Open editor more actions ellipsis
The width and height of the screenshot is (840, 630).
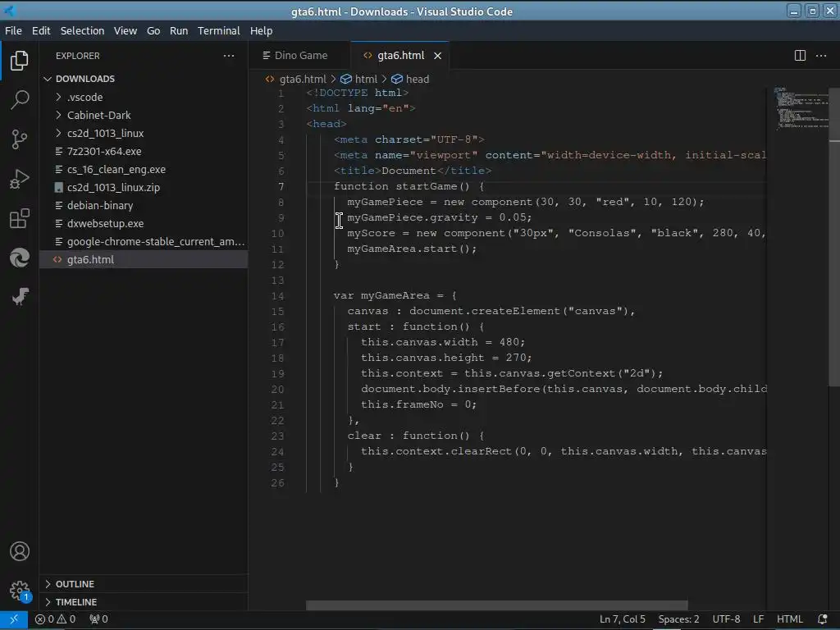[820, 56]
